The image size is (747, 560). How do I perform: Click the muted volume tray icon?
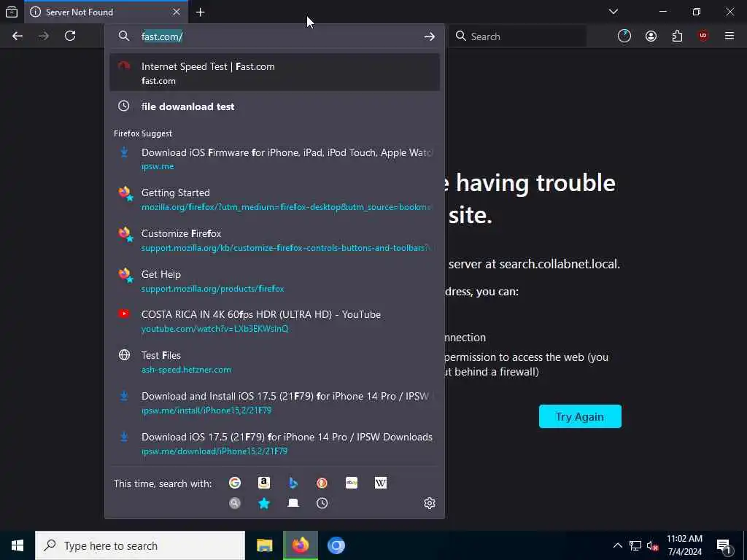click(651, 545)
